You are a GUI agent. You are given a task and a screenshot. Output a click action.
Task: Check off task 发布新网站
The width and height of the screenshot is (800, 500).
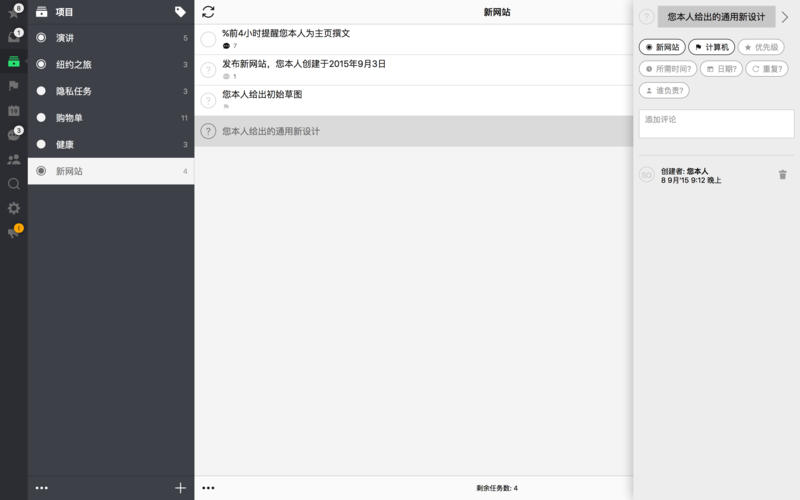point(208,70)
